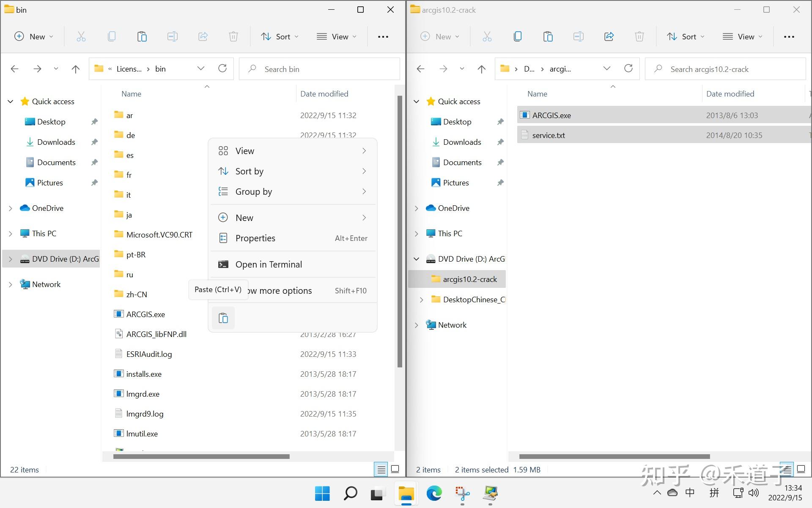Go up one level in bin window
Image resolution: width=812 pixels, height=508 pixels.
[x=76, y=69]
